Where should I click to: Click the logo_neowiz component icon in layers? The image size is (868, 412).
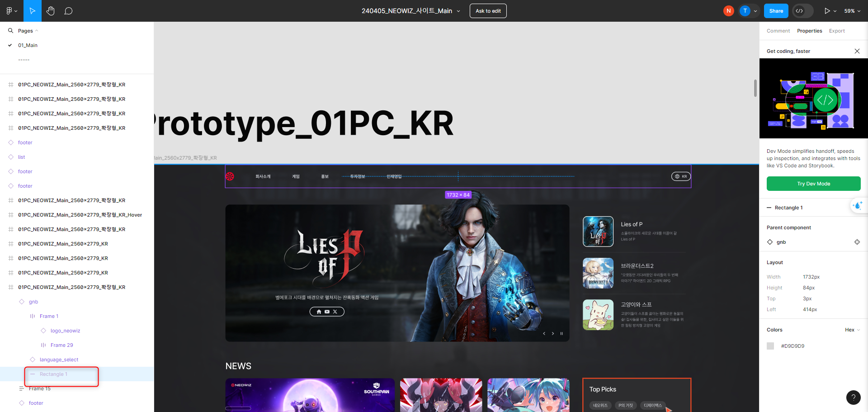(43, 331)
